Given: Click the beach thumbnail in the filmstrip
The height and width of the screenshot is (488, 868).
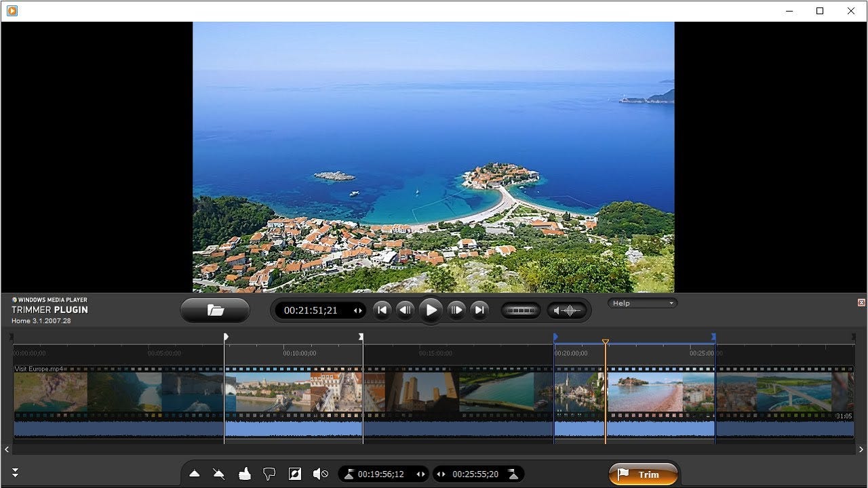Looking at the screenshot, I should coord(645,392).
